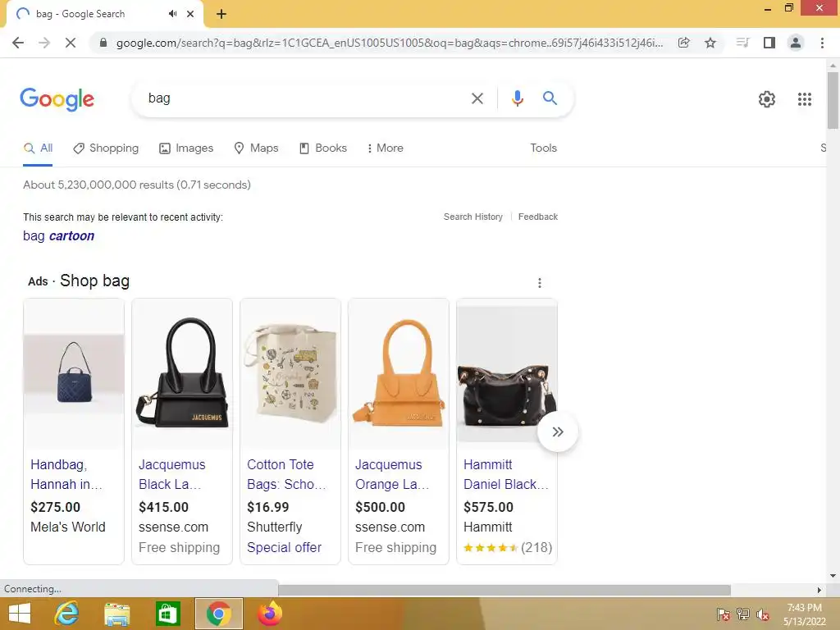
Task: Open the Google apps grid
Action: tap(805, 99)
